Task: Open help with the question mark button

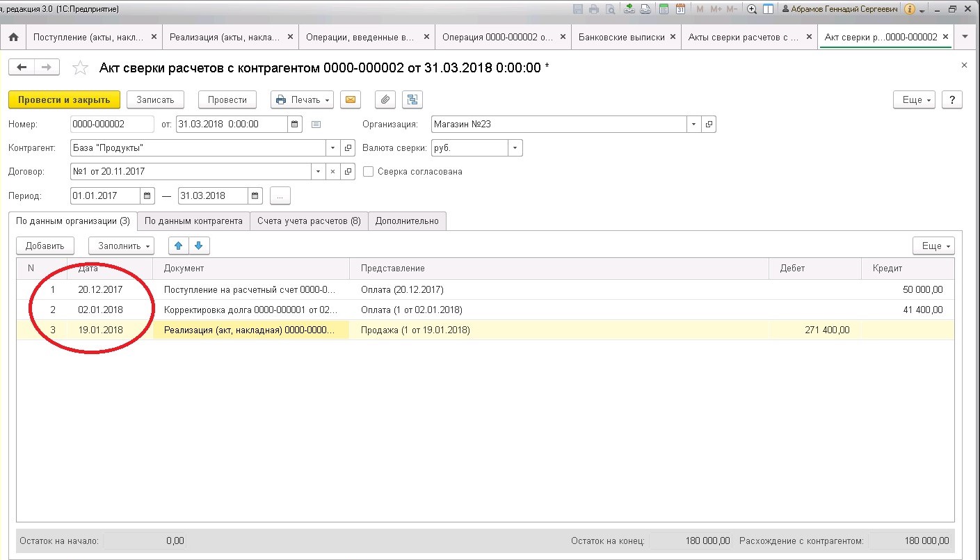Action: tap(952, 99)
